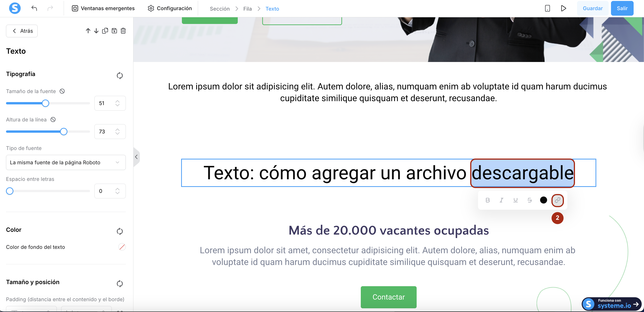The height and width of the screenshot is (312, 644).
Task: Save element as block icon
Action: point(114,31)
